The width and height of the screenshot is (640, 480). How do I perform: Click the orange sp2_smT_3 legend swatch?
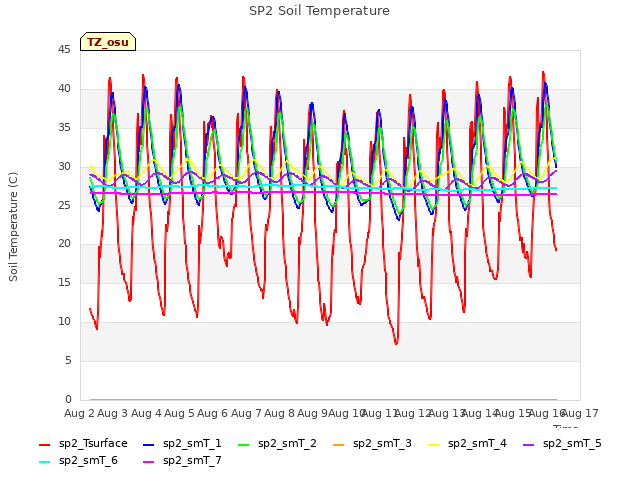click(x=338, y=444)
